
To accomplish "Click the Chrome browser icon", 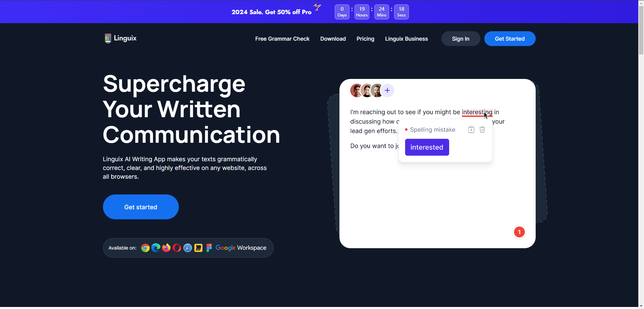I will tap(145, 248).
